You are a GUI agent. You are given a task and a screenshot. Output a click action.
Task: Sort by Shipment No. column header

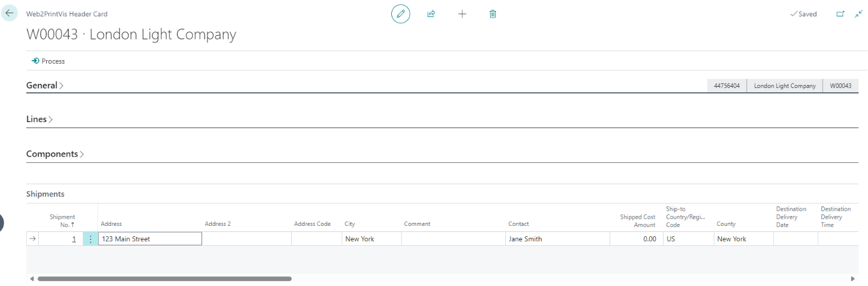coord(63,220)
